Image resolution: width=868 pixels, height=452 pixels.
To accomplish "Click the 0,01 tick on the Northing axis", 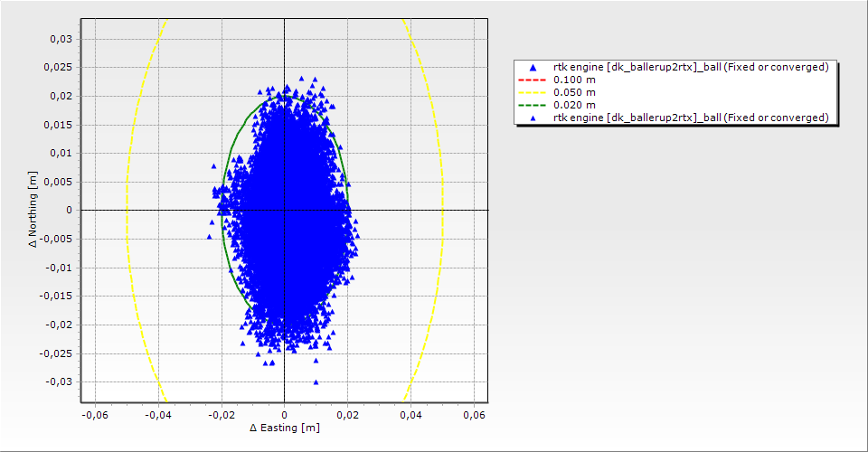I will click(61, 154).
